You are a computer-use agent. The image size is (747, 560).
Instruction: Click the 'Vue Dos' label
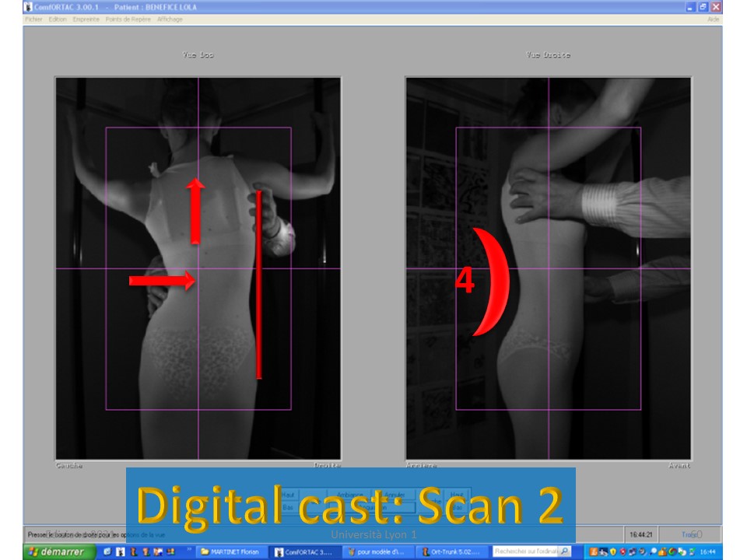click(198, 54)
